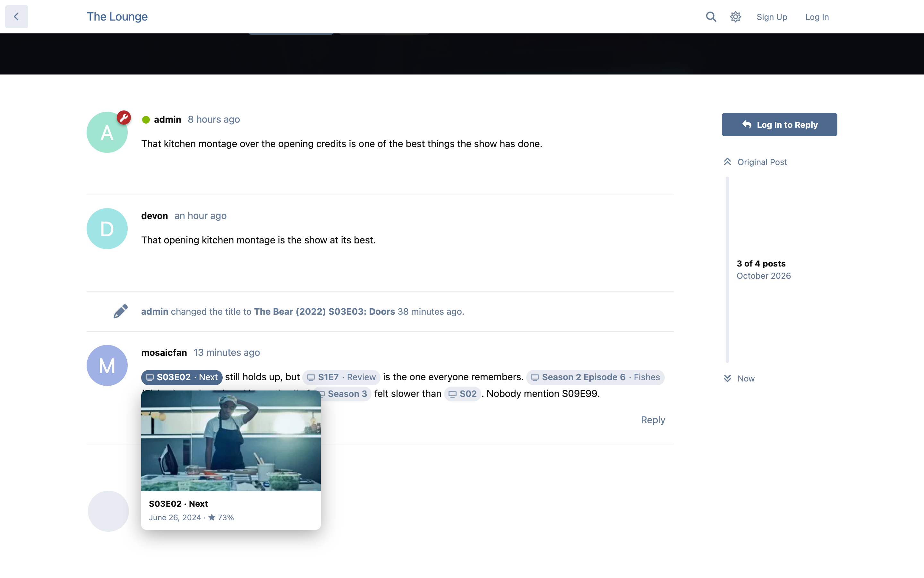The height and width of the screenshot is (578, 924).
Task: Click the 'October 2026' scrubber date
Action: point(763,276)
